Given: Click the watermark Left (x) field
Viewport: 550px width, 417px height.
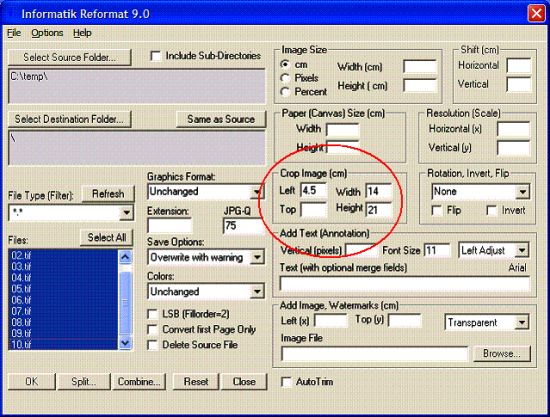Looking at the screenshot, I should 330,321.
